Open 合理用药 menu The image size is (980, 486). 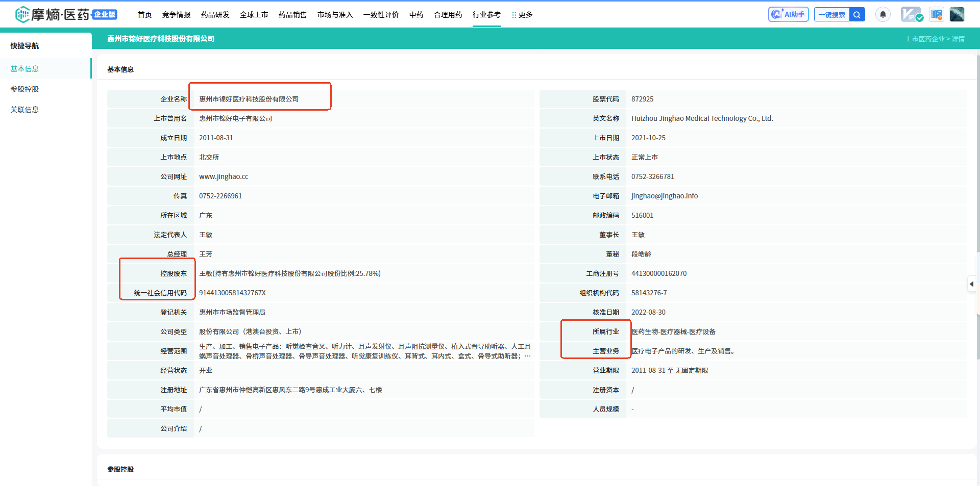pyautogui.click(x=448, y=15)
